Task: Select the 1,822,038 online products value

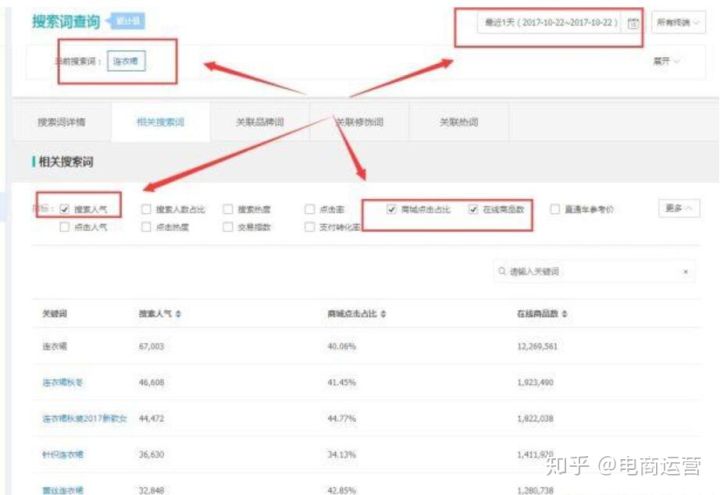Action: coord(535,419)
